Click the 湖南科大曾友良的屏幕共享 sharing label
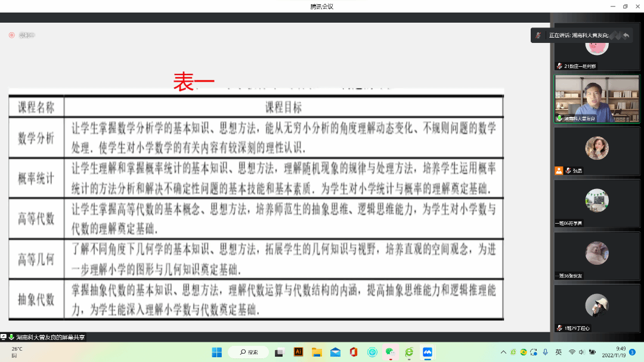The image size is (644, 362). [50, 337]
